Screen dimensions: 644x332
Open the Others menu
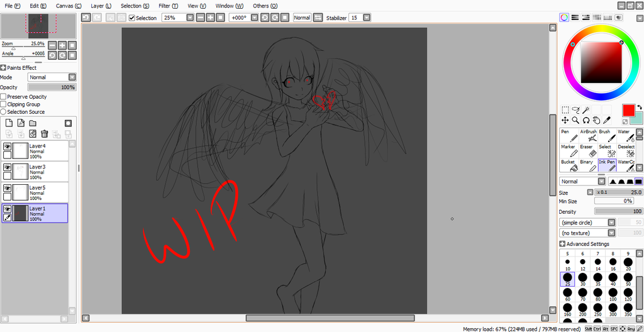click(265, 6)
